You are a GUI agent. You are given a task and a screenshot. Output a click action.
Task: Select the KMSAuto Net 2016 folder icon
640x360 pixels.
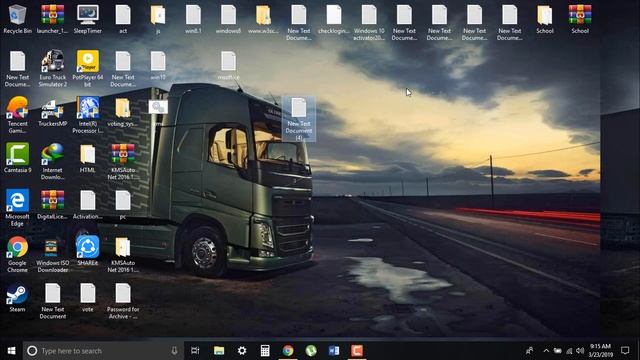tap(123, 254)
